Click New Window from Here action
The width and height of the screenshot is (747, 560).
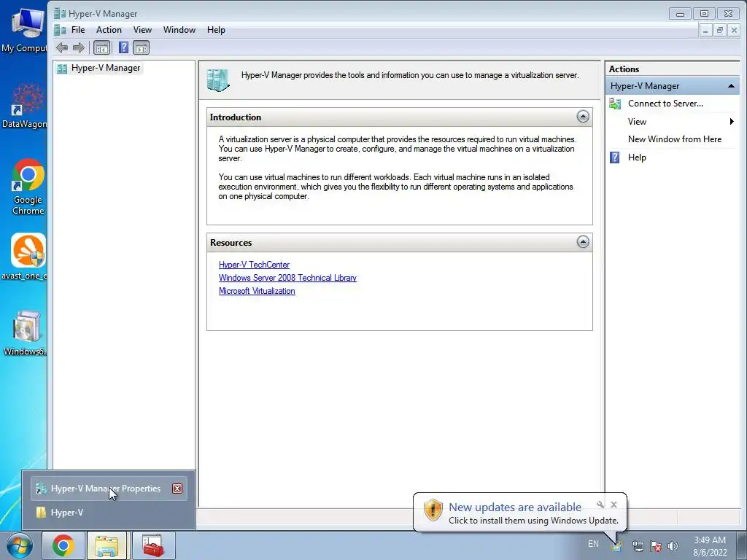coord(675,139)
